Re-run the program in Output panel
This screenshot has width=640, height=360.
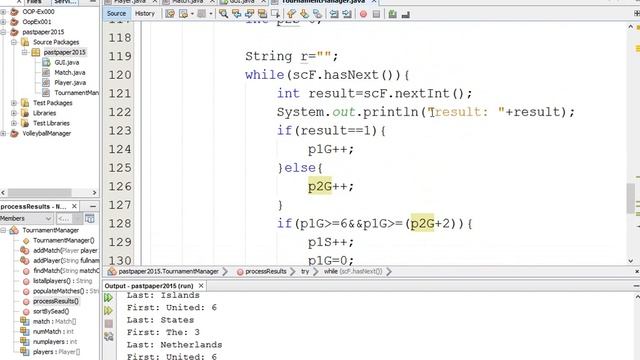click(108, 298)
